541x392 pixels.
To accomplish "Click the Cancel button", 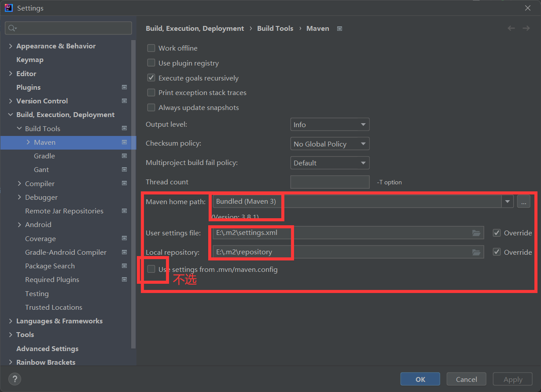I will [x=467, y=379].
